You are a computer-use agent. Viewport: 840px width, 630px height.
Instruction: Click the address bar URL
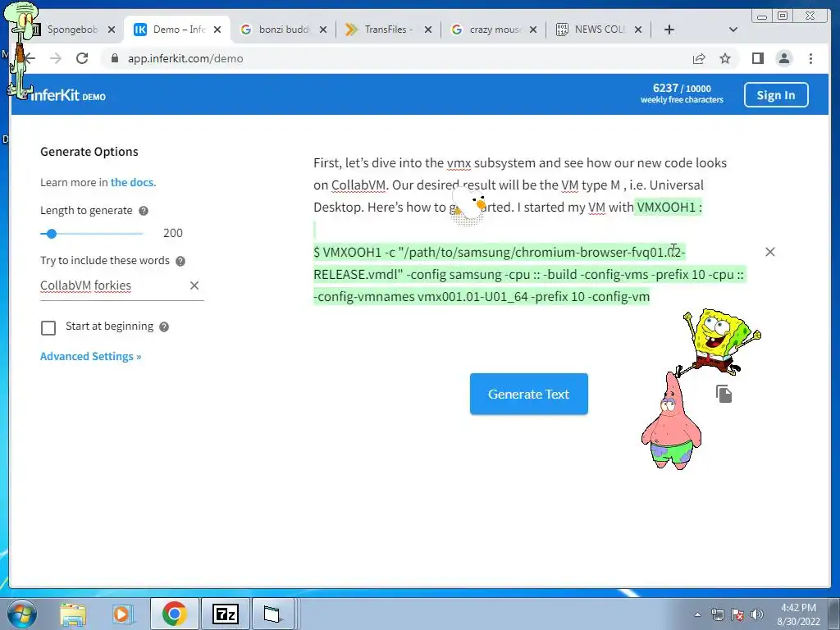(185, 58)
